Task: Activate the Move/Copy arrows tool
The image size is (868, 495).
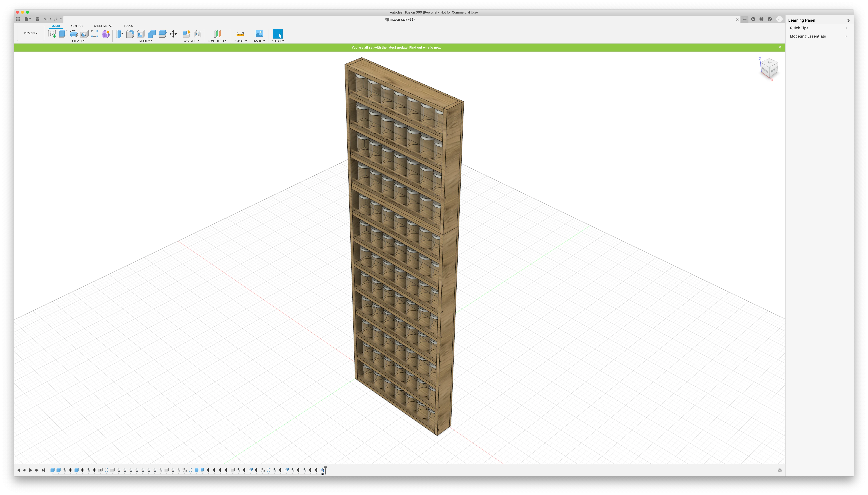Action: 173,34
